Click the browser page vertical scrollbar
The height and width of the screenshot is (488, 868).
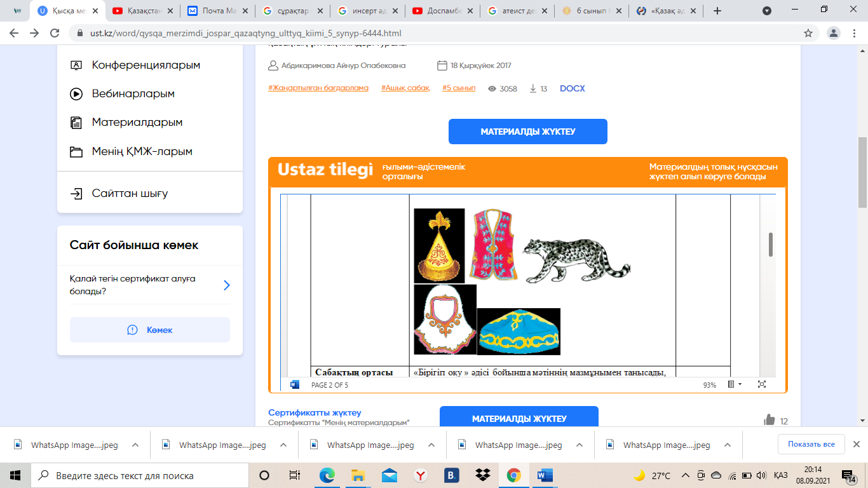point(862,172)
